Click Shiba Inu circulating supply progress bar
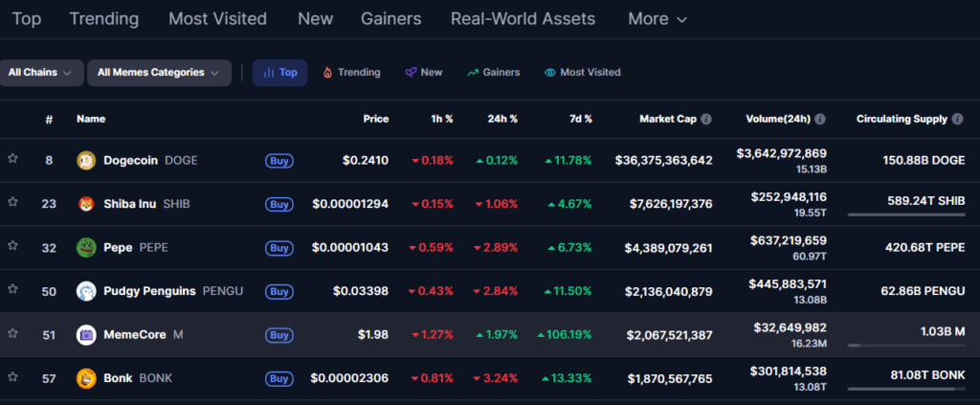The image size is (980, 405). (x=906, y=214)
